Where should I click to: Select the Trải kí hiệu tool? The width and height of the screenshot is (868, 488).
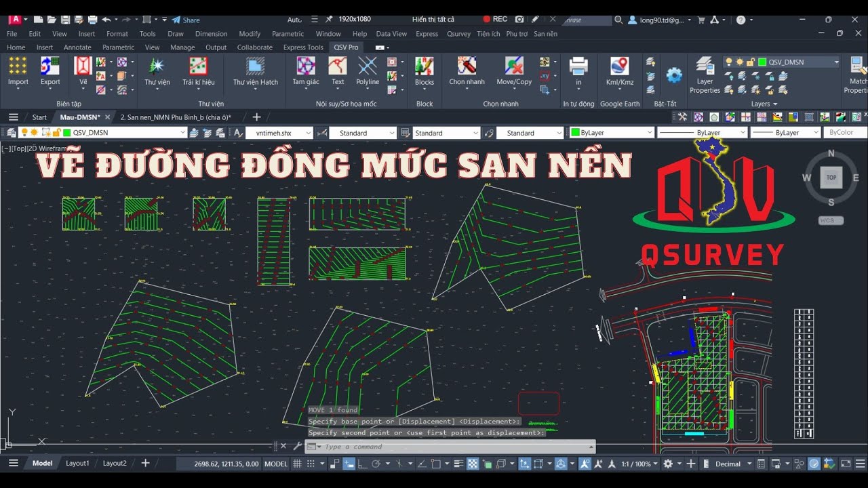pyautogui.click(x=198, y=72)
